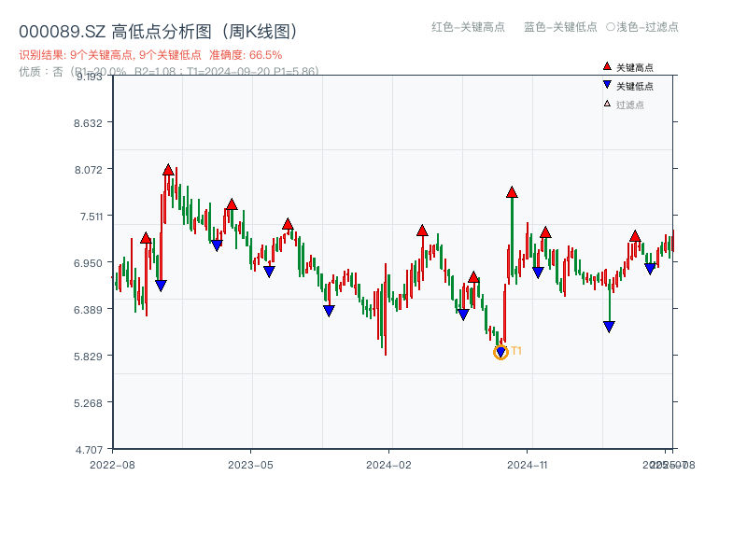Toggle the 关键高点 legend label text

point(635,68)
